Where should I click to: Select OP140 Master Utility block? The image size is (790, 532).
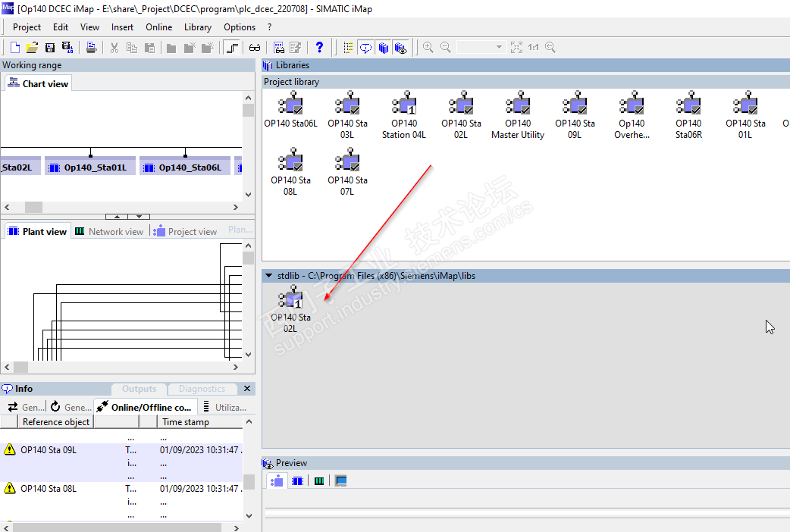point(518,115)
